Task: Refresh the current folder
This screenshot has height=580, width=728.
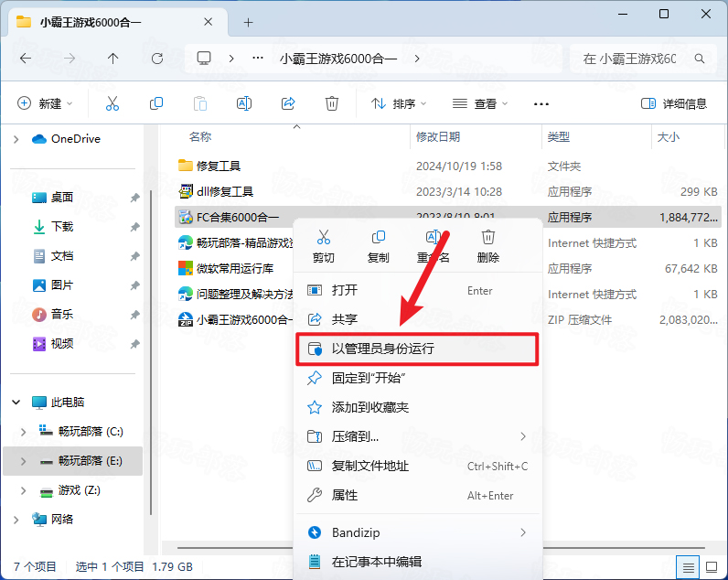Action: pos(157,58)
